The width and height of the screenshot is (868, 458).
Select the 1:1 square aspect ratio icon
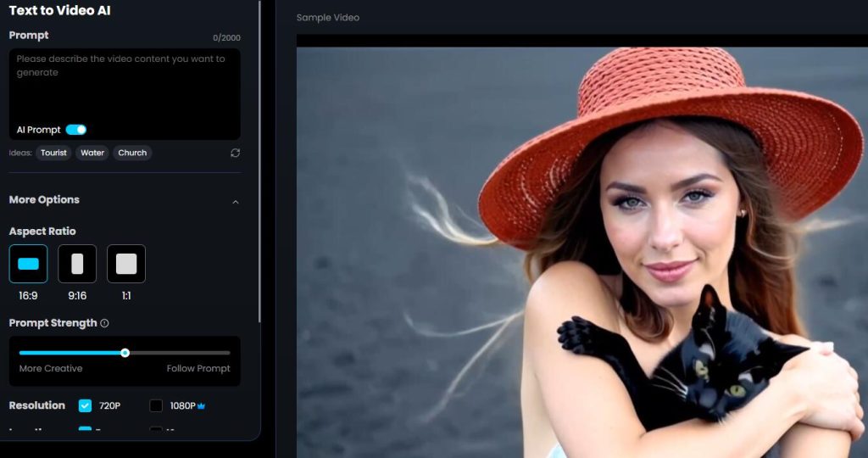coord(126,264)
